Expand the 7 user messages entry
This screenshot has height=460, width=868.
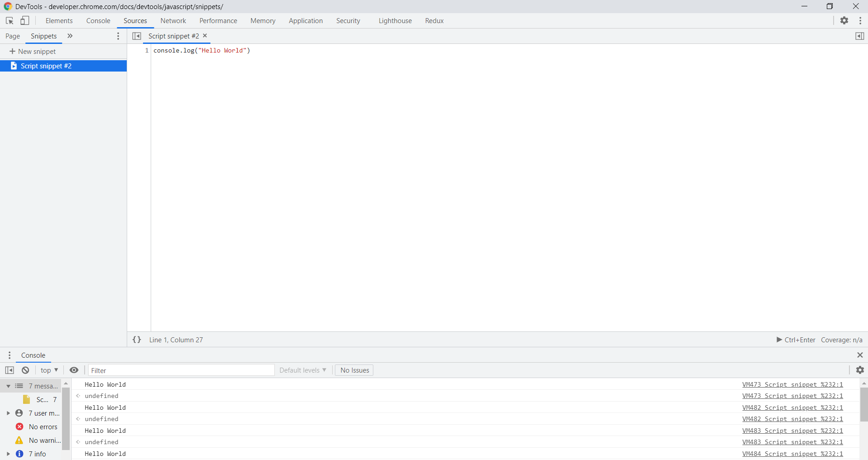(x=8, y=413)
